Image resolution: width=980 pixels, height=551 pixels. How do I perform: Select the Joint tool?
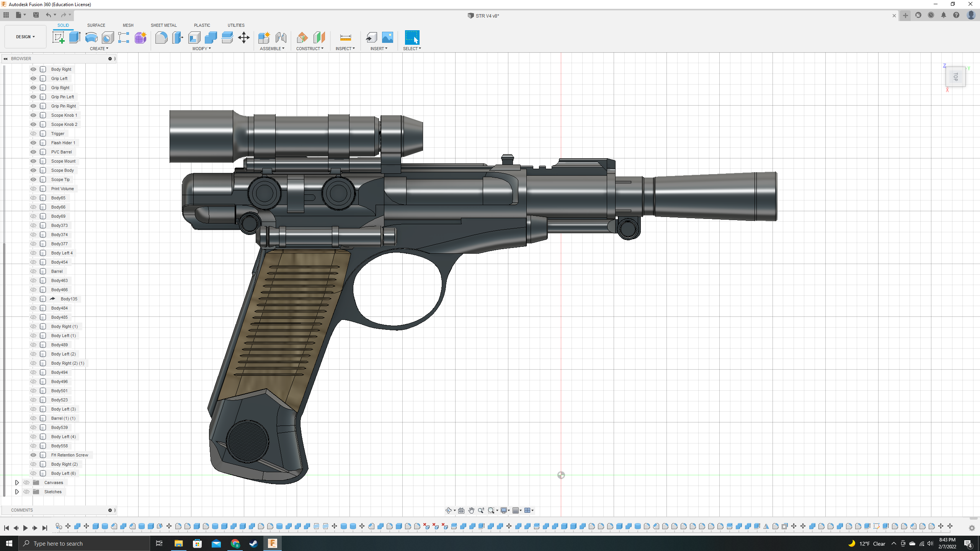281,37
